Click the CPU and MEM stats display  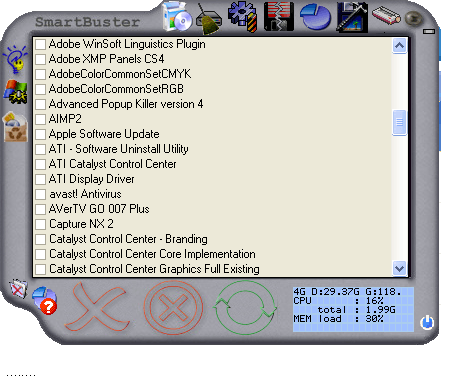(x=353, y=309)
